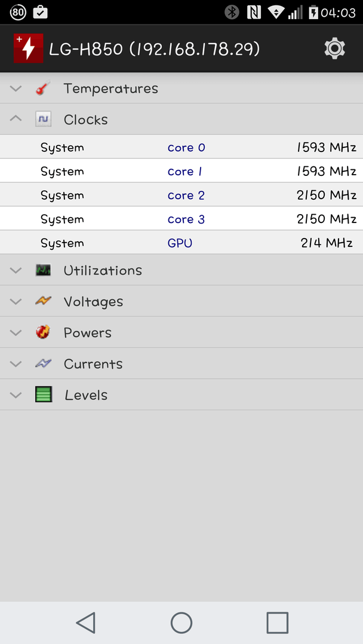Expand the Temperatures section chevron

click(x=16, y=88)
